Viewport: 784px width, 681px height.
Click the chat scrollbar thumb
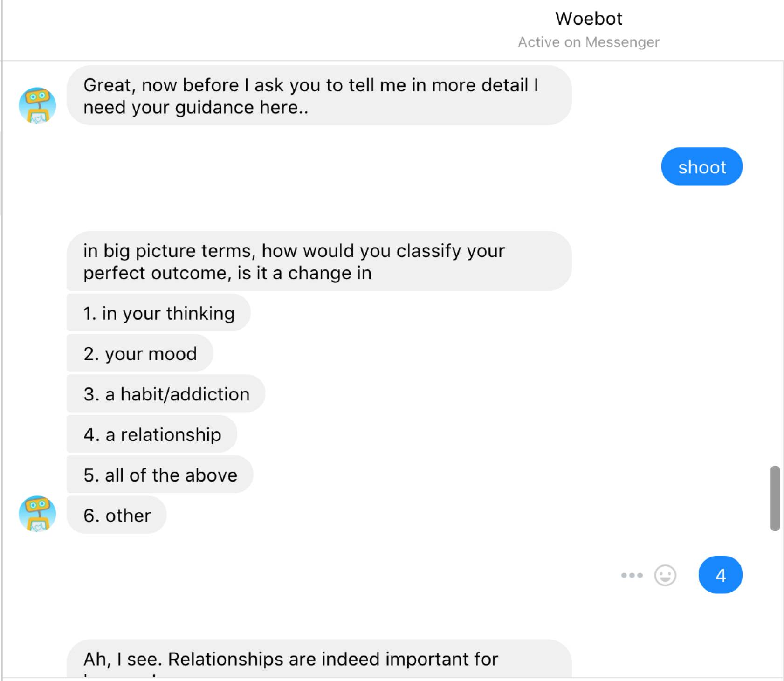tap(775, 498)
